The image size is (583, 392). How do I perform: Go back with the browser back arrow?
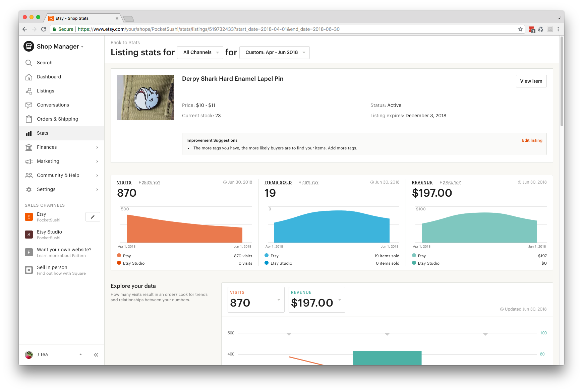pyautogui.click(x=25, y=29)
